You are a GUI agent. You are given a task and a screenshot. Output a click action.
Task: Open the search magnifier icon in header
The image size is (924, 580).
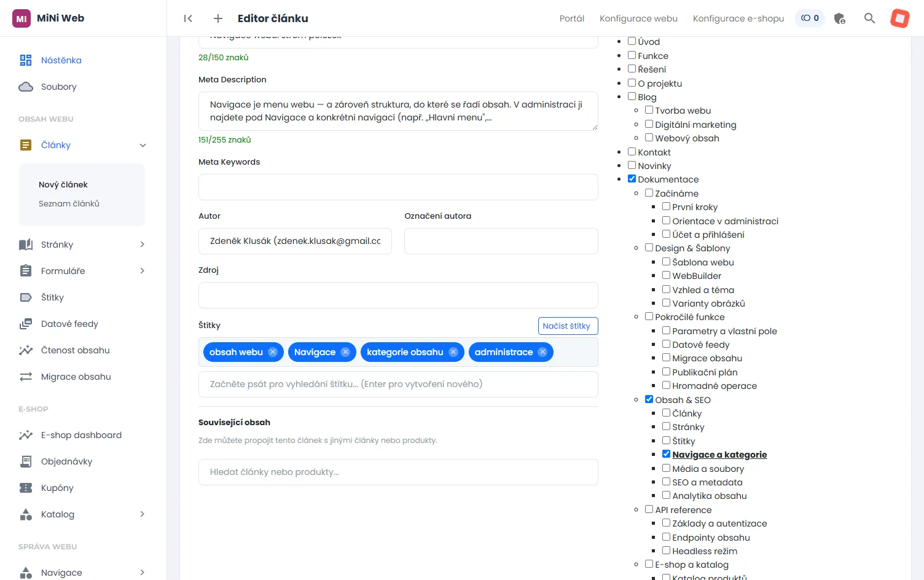(869, 18)
